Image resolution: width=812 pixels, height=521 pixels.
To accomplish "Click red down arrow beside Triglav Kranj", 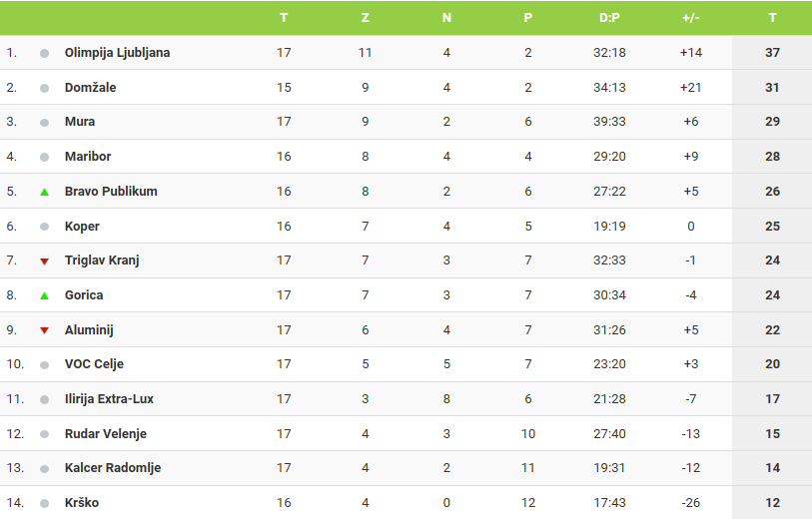I will pyautogui.click(x=45, y=261).
